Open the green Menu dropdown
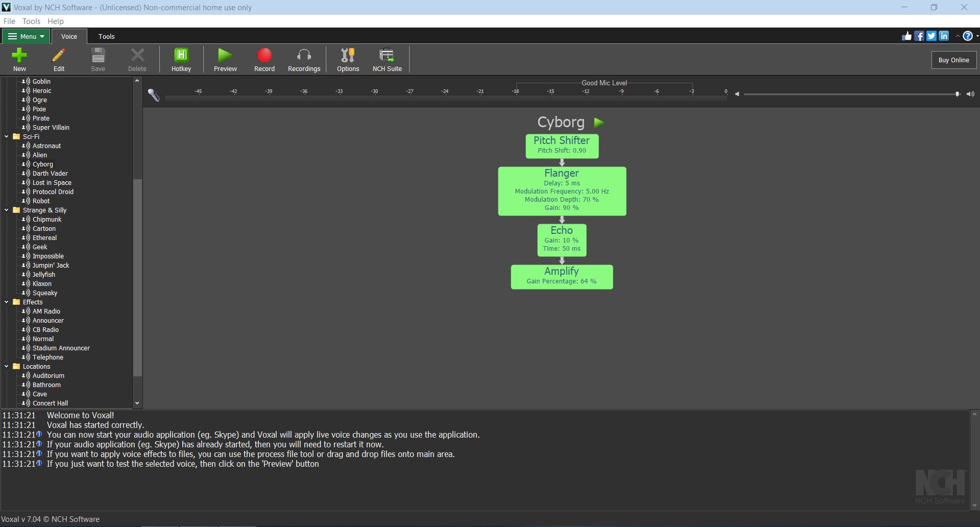The height and width of the screenshot is (527, 980). 26,36
